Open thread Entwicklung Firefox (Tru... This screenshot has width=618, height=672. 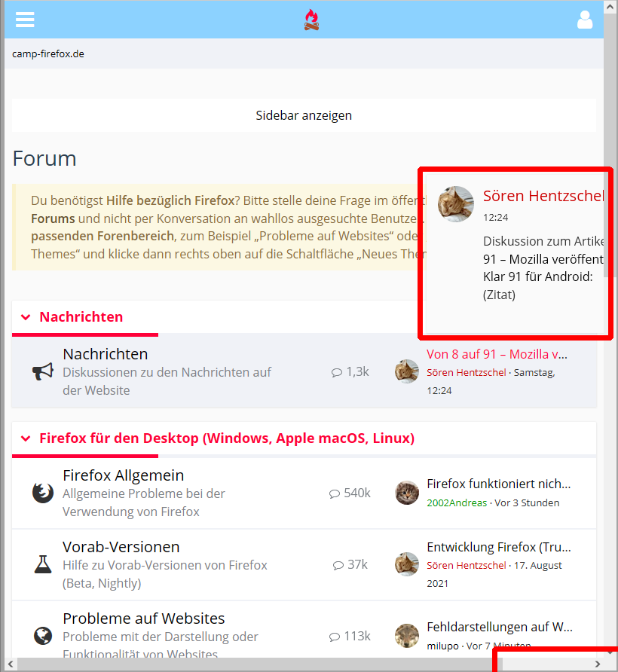(498, 547)
